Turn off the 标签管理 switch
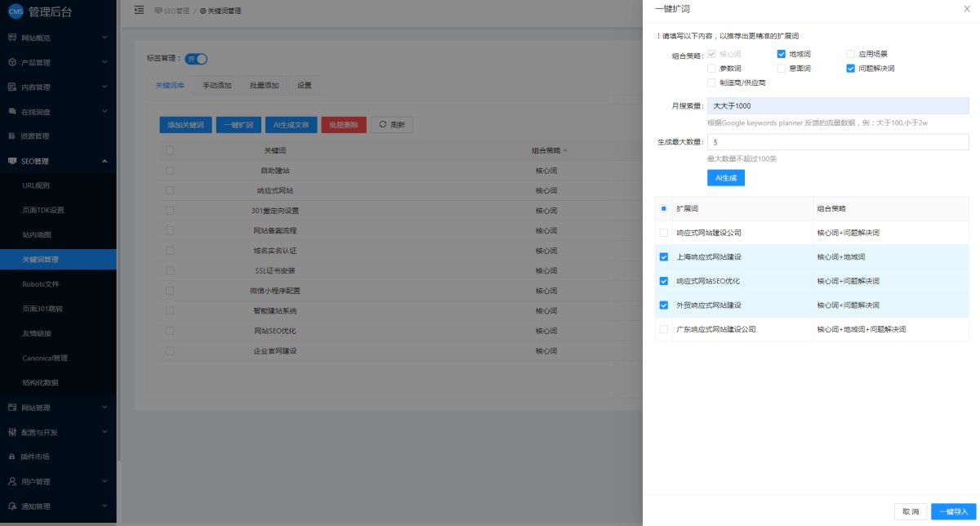This screenshot has height=526, width=980. [x=196, y=59]
